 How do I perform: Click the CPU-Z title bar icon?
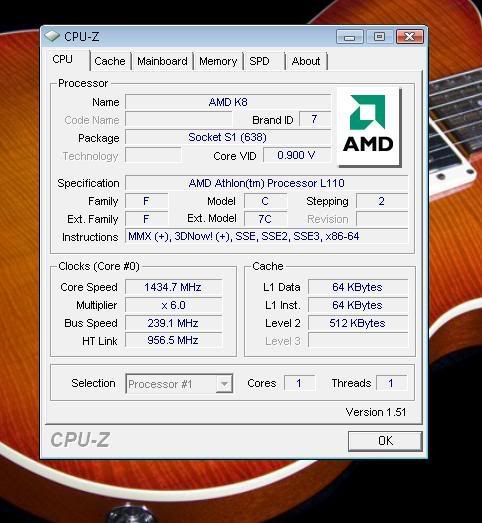click(x=52, y=36)
